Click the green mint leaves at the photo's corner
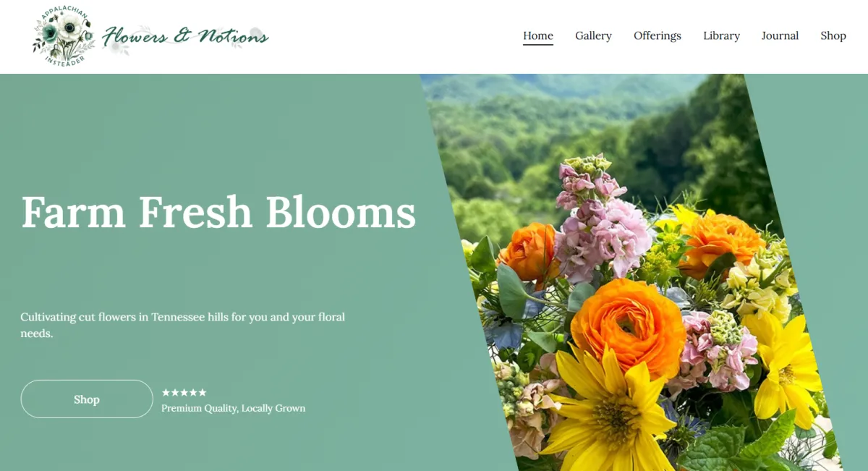 (x=731, y=447)
